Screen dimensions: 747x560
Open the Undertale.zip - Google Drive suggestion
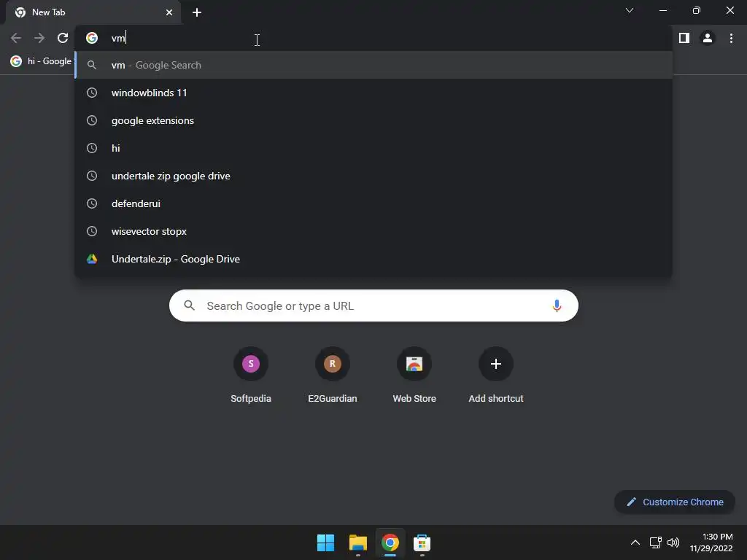pos(373,259)
